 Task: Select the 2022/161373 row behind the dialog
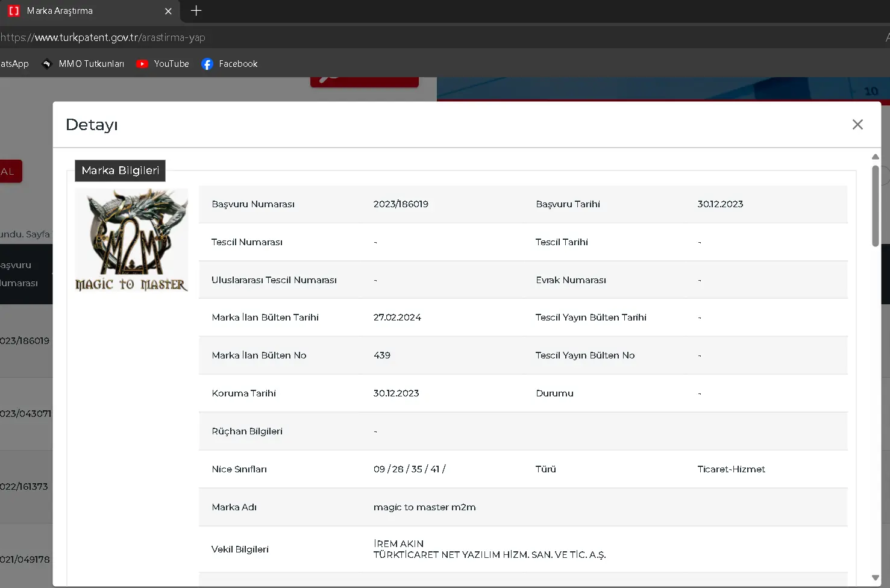click(24, 487)
